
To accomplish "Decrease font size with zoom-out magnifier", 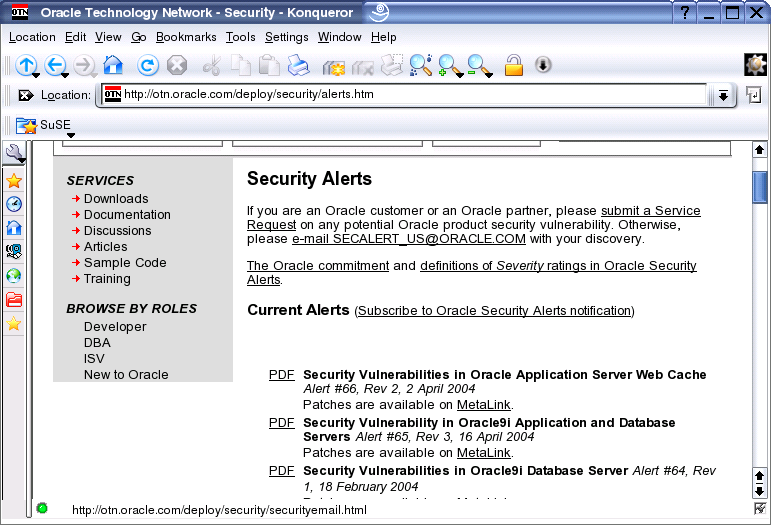I will point(477,65).
